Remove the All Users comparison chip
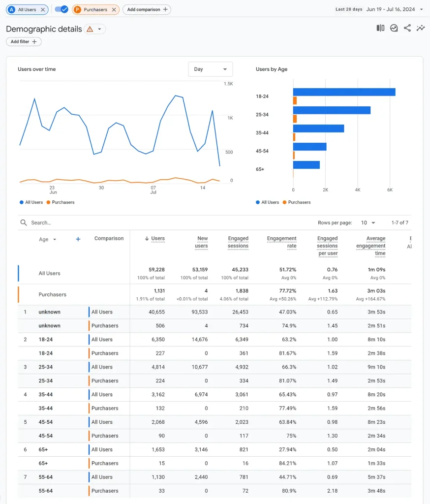Image resolution: width=430 pixels, height=504 pixels. tap(43, 9)
